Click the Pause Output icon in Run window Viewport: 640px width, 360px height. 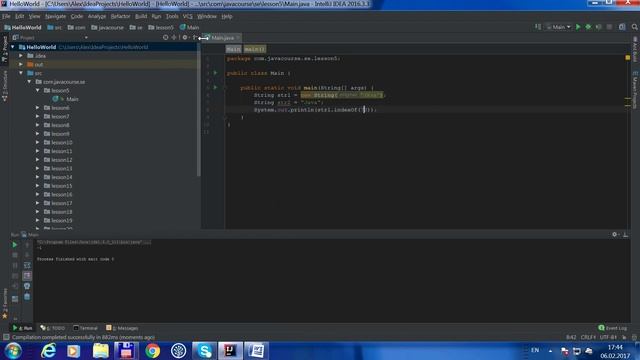[x=15, y=266]
